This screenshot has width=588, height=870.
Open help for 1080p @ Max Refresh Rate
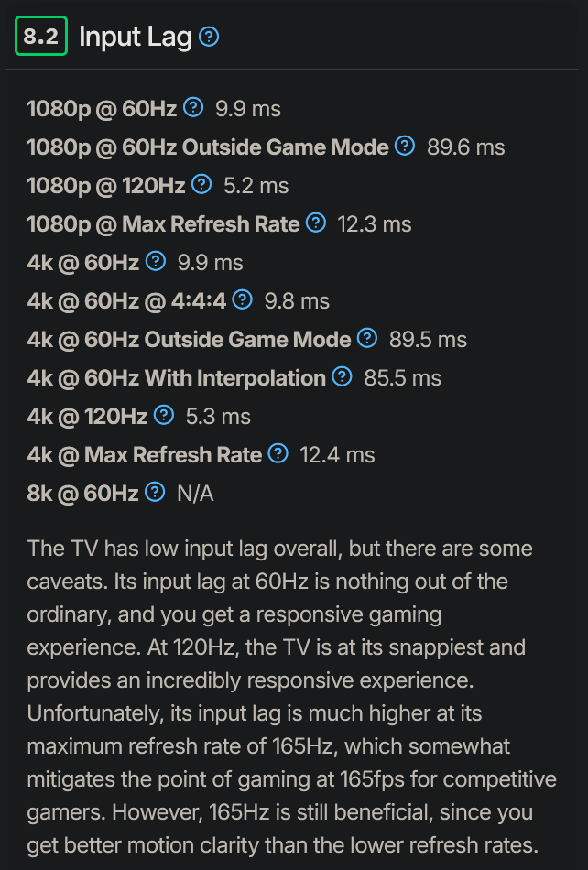click(315, 223)
